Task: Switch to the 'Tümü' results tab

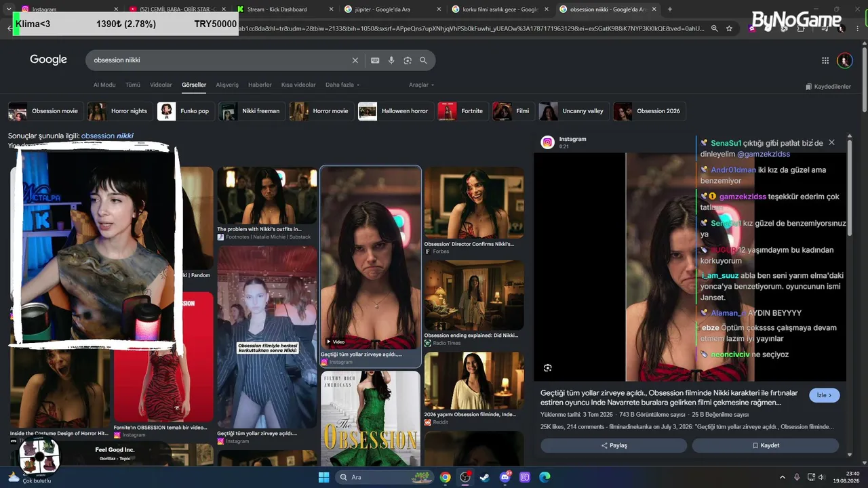Action: click(x=133, y=85)
